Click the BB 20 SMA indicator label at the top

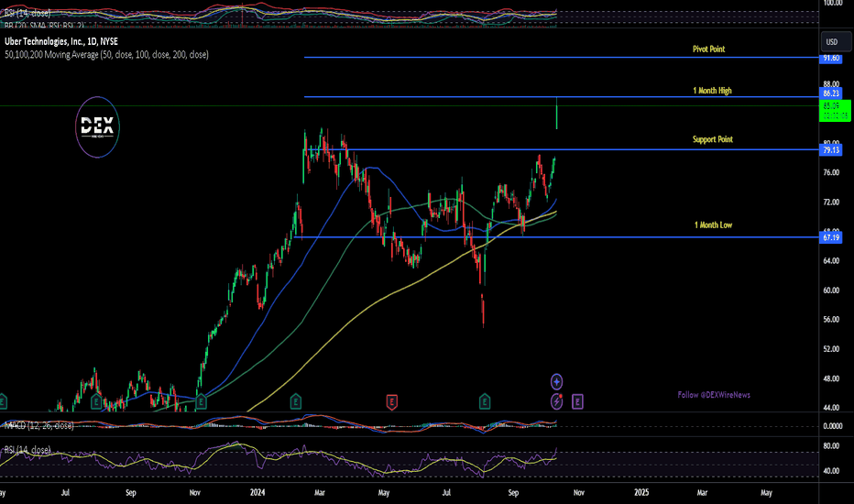pos(45,25)
